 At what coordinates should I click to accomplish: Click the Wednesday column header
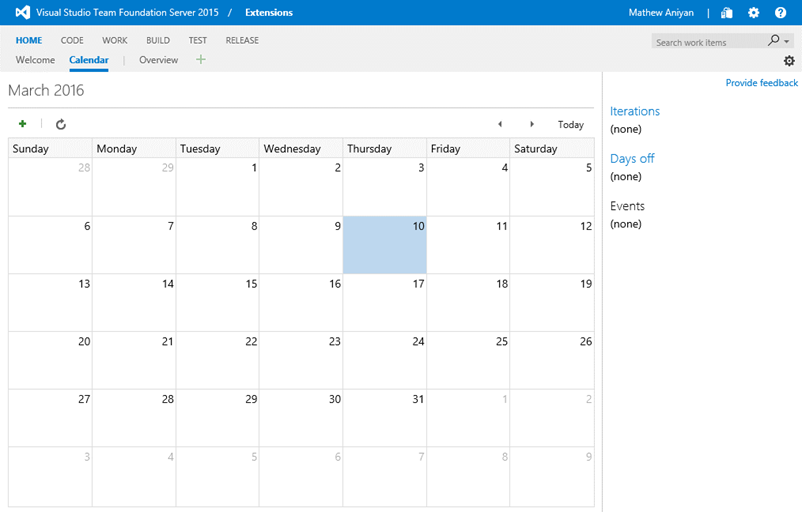coord(301,148)
